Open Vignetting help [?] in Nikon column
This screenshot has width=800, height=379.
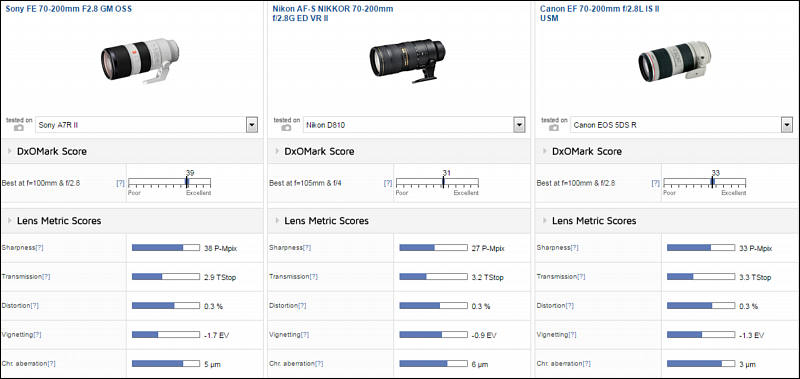[305, 335]
